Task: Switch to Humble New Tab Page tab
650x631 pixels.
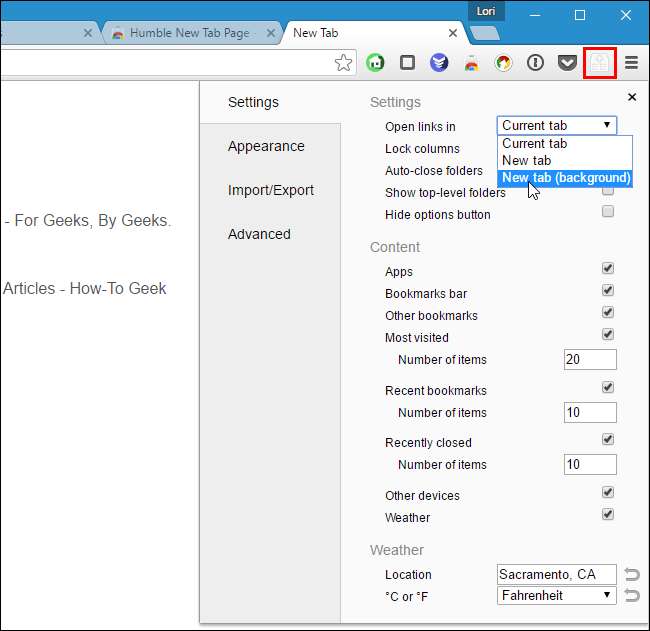Action: pos(190,33)
